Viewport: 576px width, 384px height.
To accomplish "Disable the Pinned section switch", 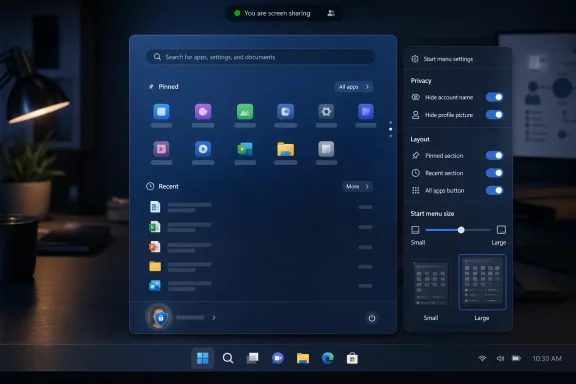I will pyautogui.click(x=494, y=155).
